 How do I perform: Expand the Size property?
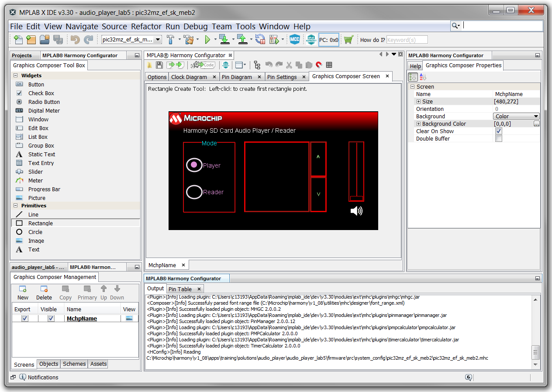pyautogui.click(x=418, y=102)
